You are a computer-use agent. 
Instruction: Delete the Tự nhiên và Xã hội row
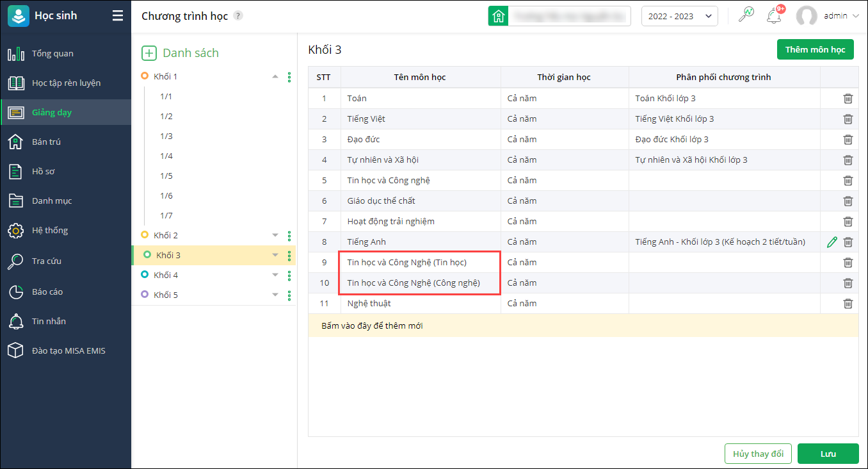[848, 160]
